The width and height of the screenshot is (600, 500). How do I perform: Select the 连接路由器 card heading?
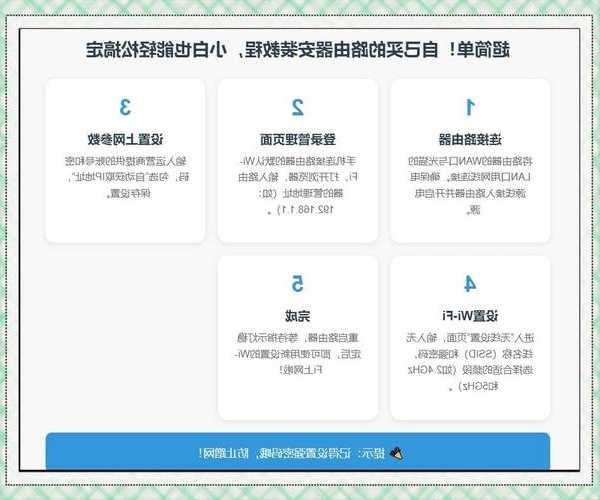coord(470,138)
